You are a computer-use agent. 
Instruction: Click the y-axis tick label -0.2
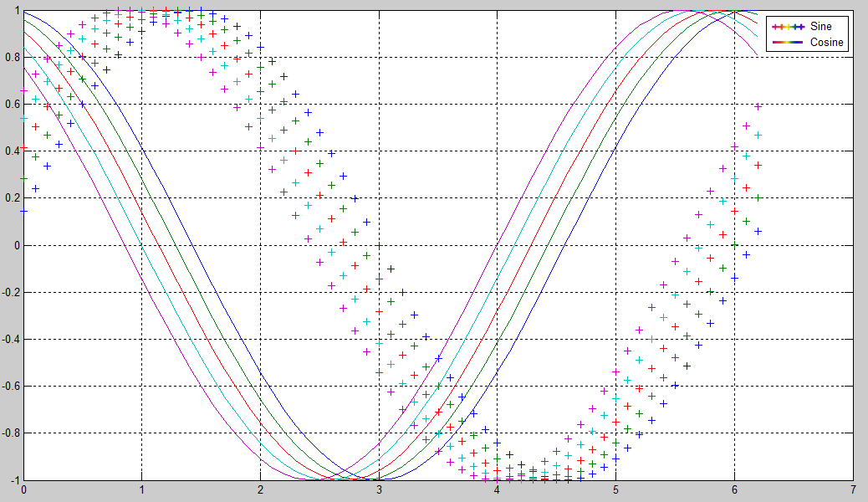point(9,292)
